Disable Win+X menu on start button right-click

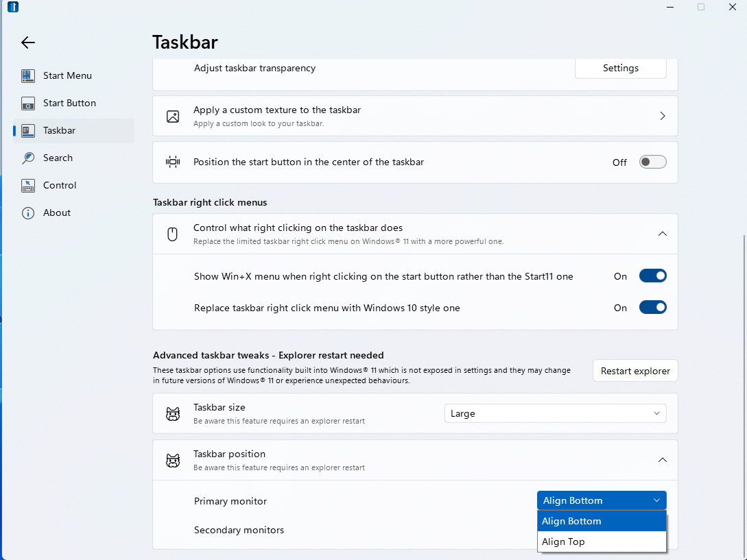(652, 276)
